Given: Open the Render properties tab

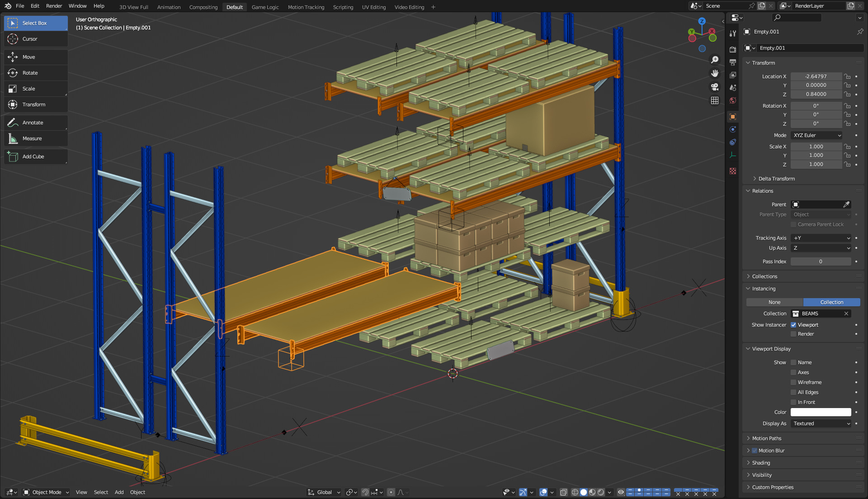Looking at the screenshot, I should (733, 49).
